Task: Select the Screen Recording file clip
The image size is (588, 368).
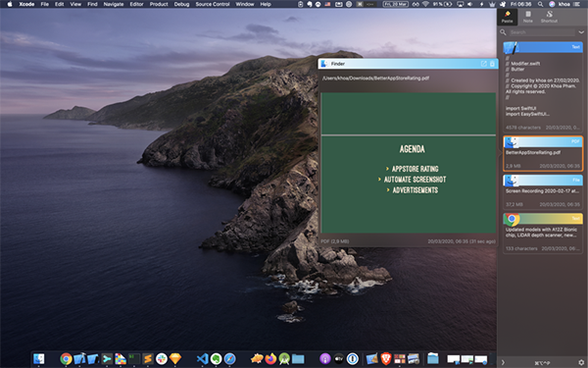Action: coord(543,192)
